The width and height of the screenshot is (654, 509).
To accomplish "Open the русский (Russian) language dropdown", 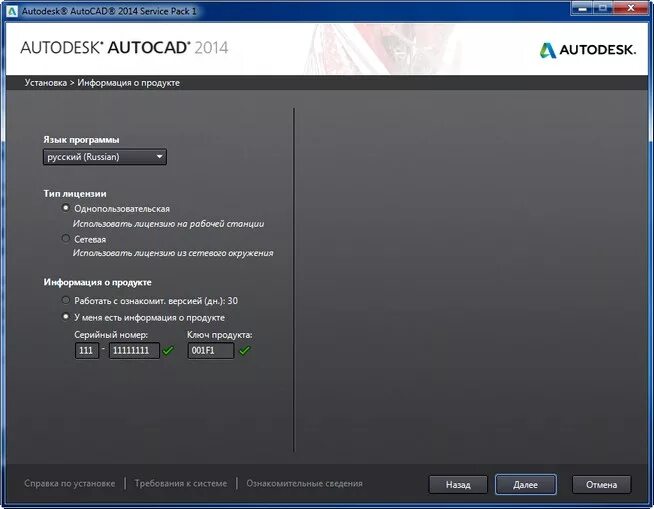I will coord(105,157).
